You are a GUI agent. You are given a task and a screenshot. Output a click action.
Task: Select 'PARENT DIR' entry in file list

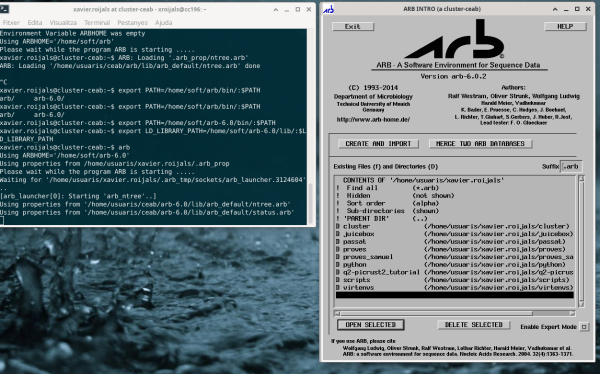[x=455, y=219]
